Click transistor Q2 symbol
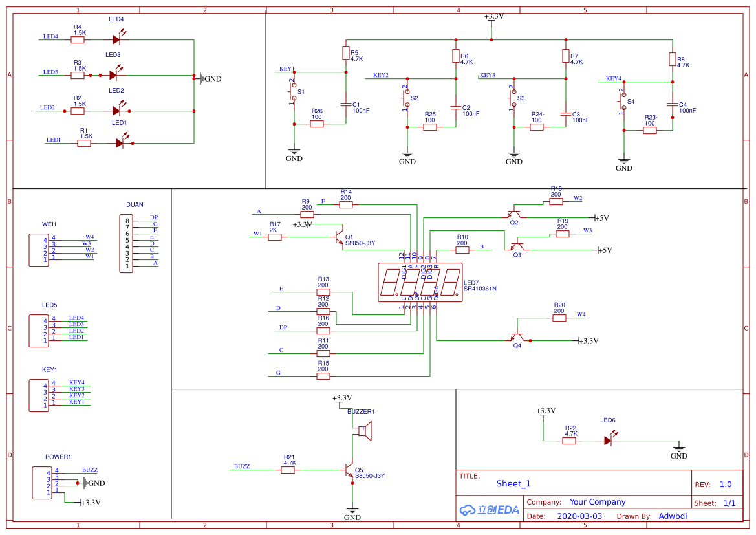756x535 pixels. coord(514,213)
